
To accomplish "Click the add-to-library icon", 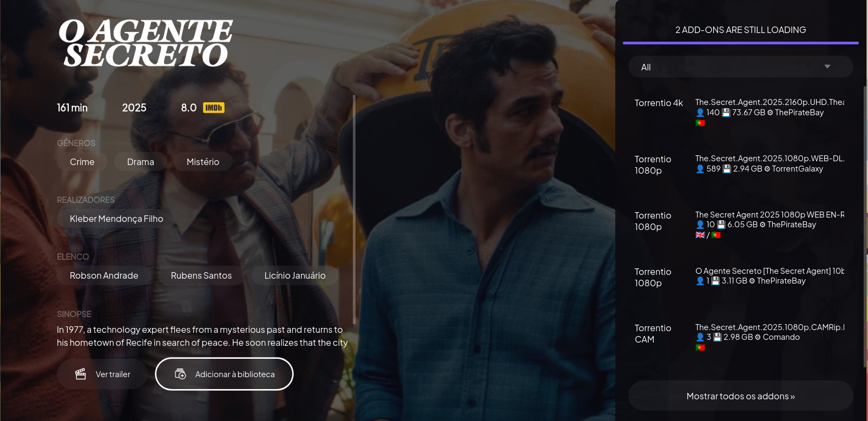I will pos(181,374).
